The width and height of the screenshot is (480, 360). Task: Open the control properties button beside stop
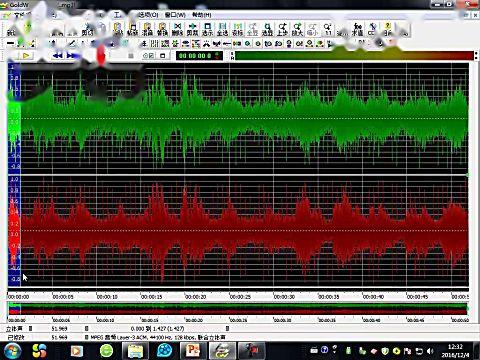coord(148,56)
